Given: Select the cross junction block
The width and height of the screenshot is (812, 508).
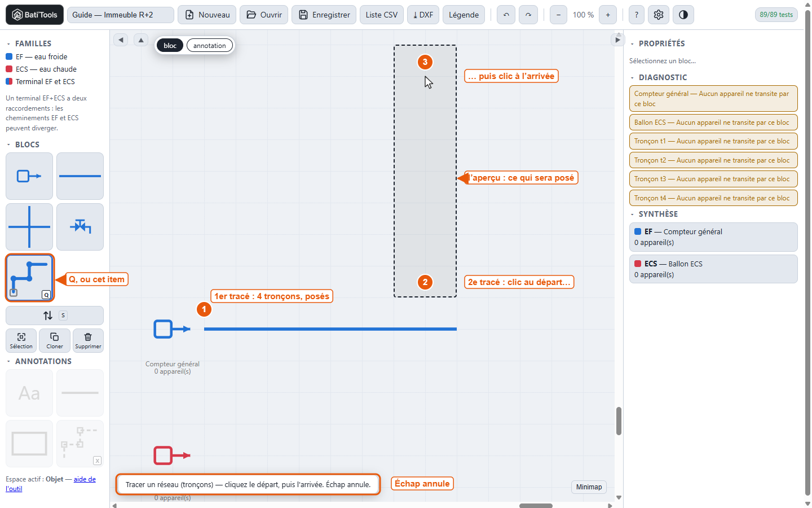Looking at the screenshot, I should click(29, 227).
